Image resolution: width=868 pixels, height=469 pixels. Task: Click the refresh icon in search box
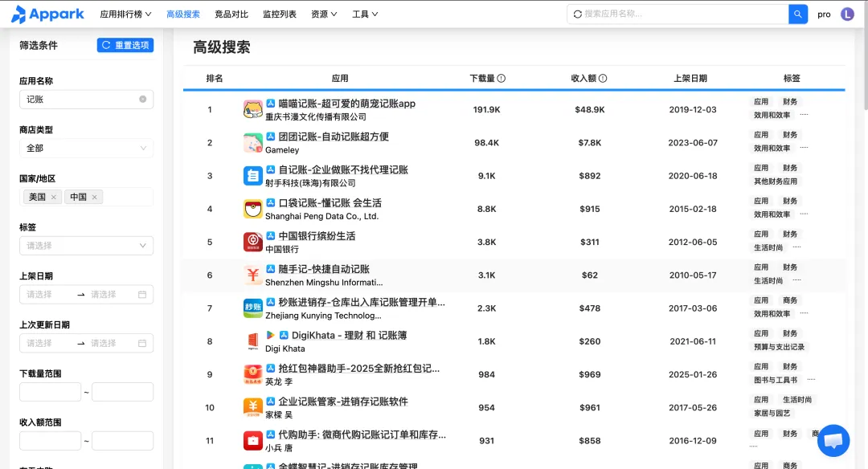coord(577,14)
